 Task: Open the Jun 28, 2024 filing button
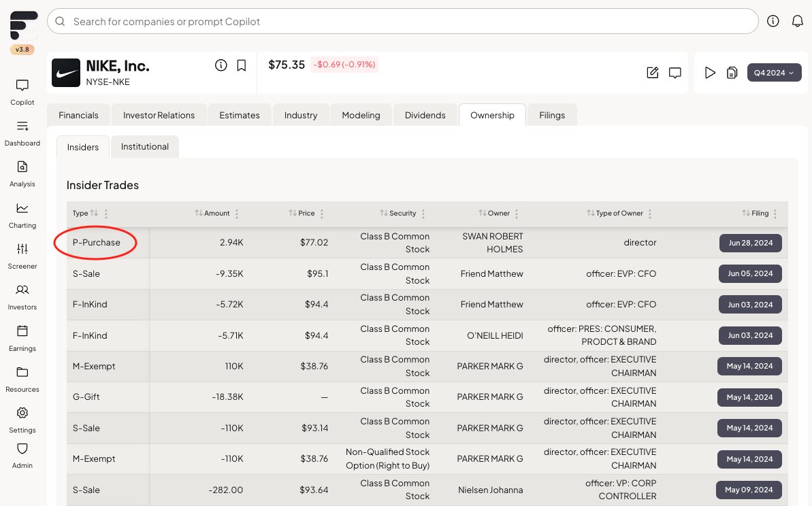click(x=750, y=243)
